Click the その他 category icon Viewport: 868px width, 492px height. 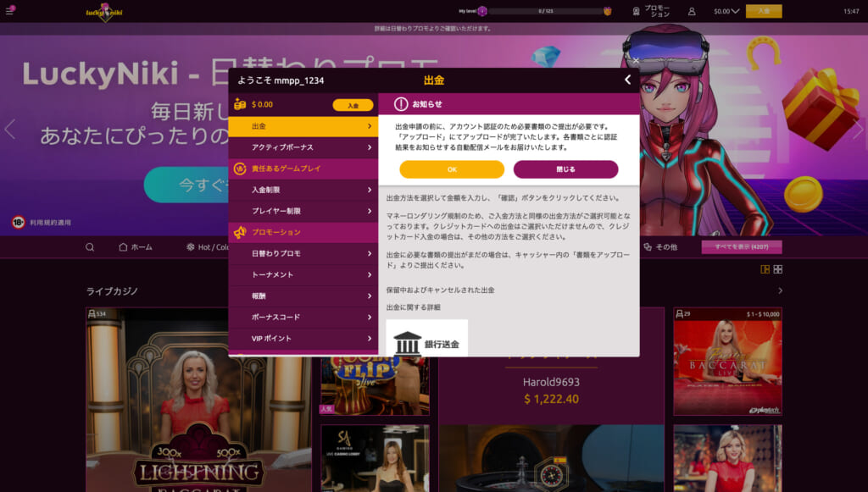(647, 247)
